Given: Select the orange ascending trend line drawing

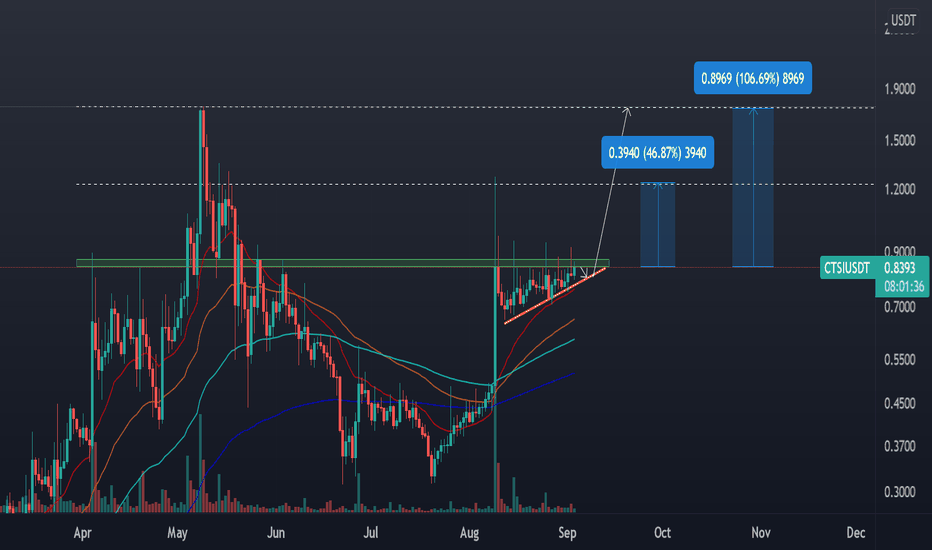Looking at the screenshot, I should pyautogui.click(x=555, y=296).
